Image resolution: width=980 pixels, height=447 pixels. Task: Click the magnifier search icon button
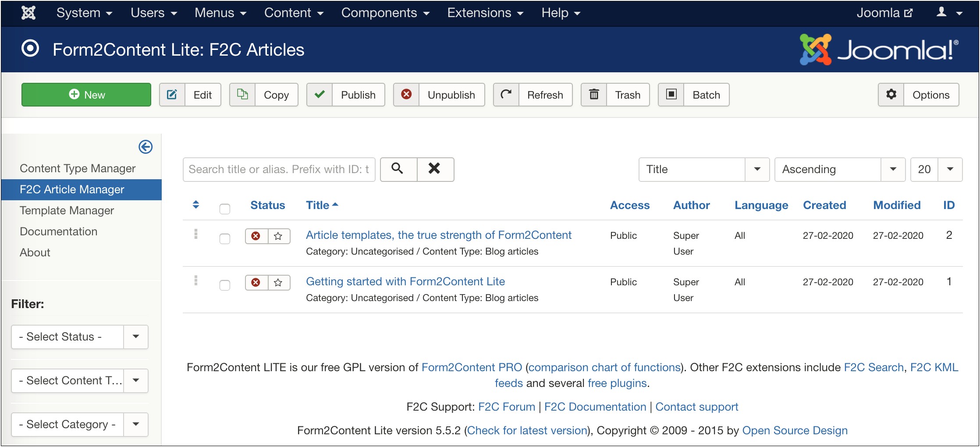tap(398, 169)
